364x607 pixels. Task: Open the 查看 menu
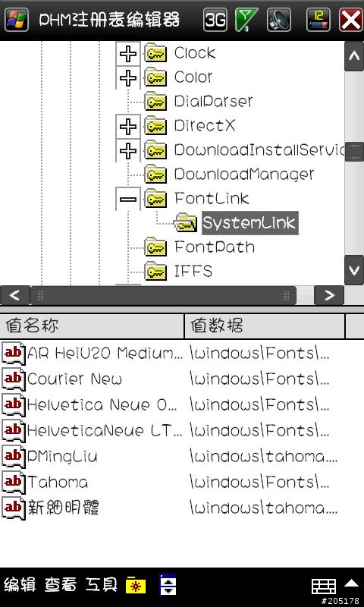click(61, 584)
